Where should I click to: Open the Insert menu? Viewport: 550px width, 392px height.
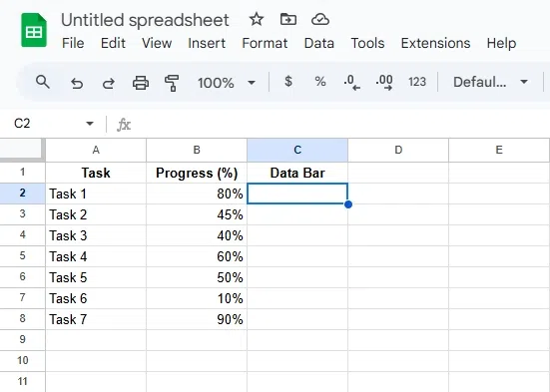[207, 43]
